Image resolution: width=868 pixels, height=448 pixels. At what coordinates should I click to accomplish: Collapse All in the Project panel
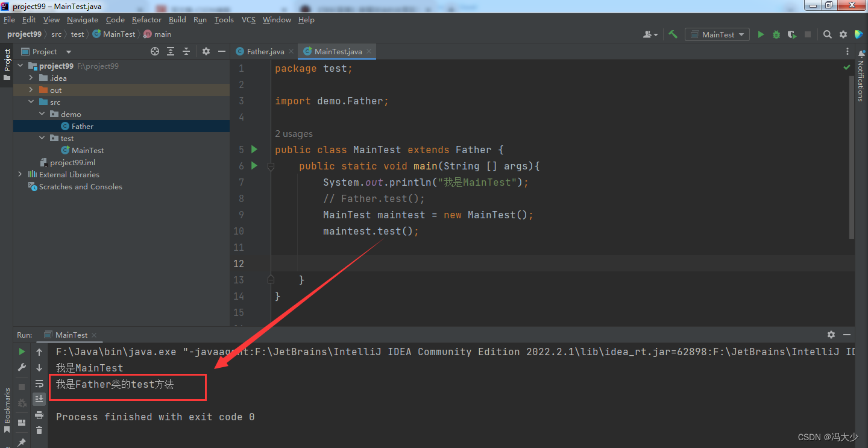186,51
